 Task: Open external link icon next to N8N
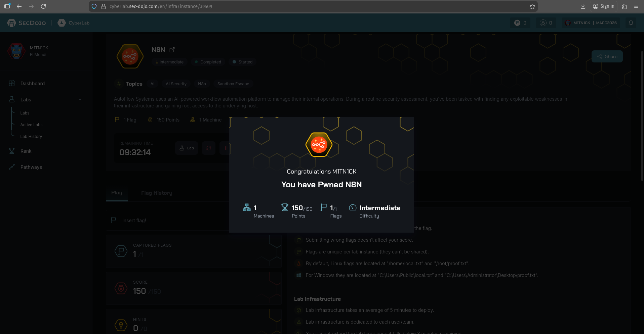click(x=172, y=50)
